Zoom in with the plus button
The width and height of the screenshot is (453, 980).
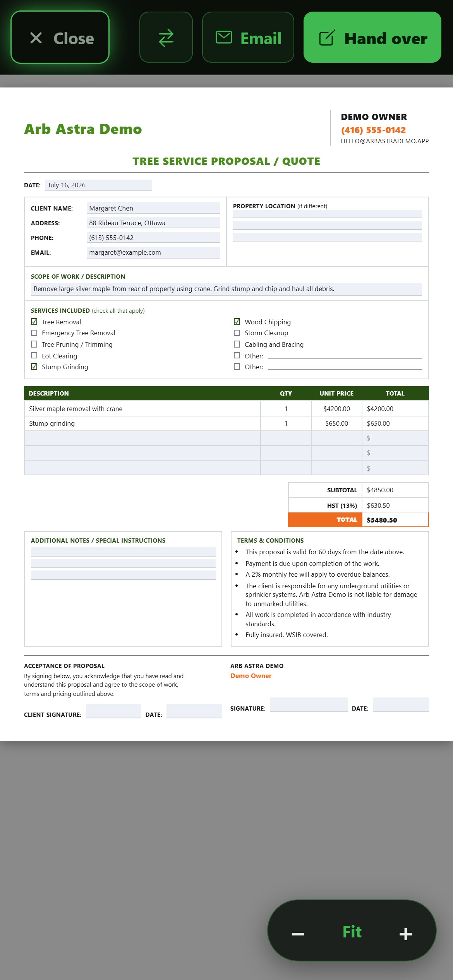[405, 934]
